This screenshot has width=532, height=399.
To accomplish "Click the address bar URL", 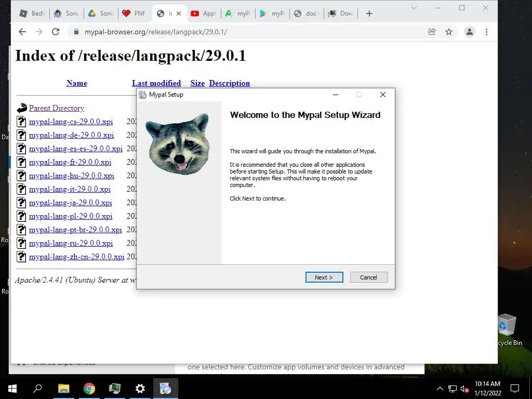I will click(156, 32).
